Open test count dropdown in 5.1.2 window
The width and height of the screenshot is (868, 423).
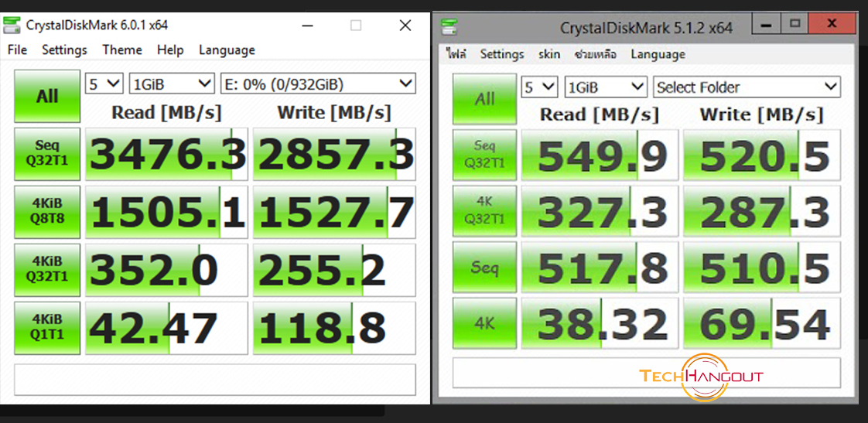pos(540,87)
